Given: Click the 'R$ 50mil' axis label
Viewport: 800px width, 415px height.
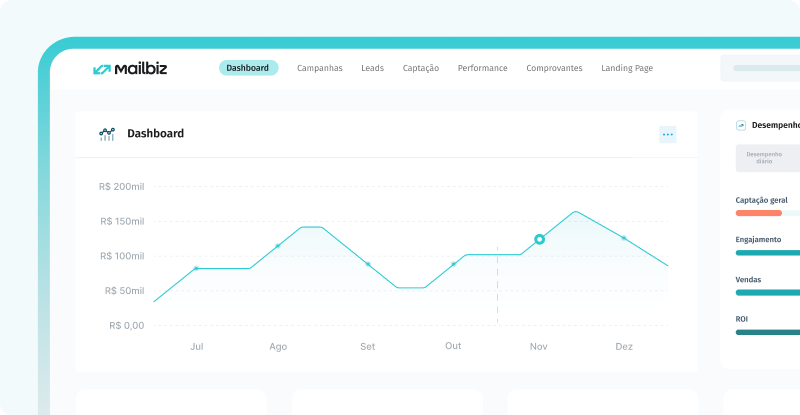Looking at the screenshot, I should click(x=124, y=291).
